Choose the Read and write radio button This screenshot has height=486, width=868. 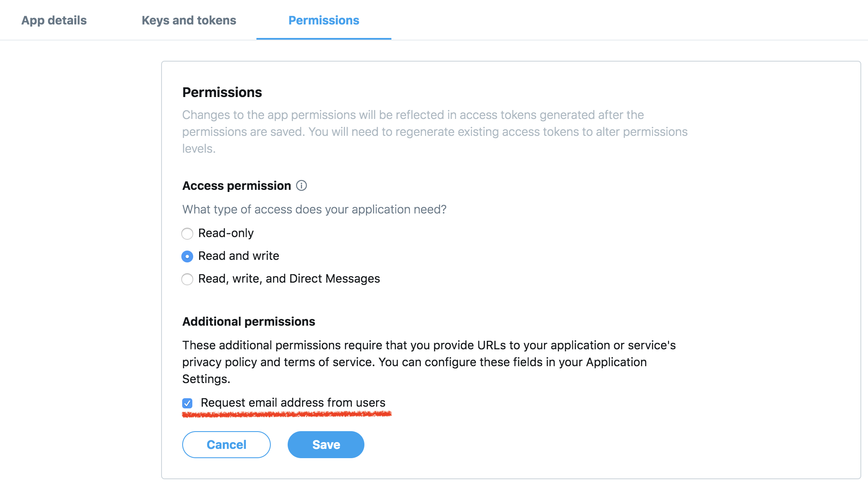click(x=187, y=256)
